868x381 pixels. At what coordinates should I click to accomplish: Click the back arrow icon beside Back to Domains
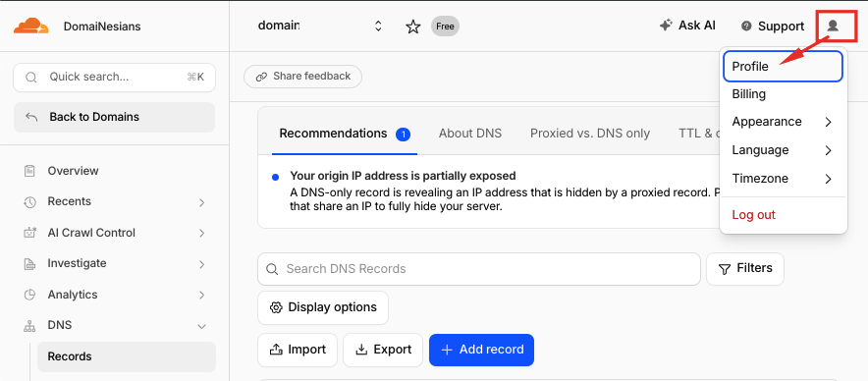tap(31, 117)
